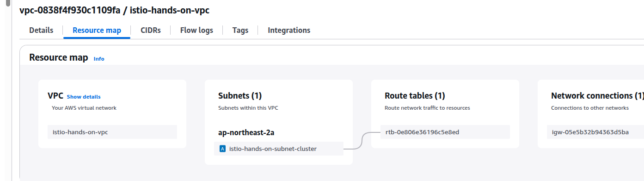
Task: Click the Route tables (1) card heading
Action: [415, 96]
